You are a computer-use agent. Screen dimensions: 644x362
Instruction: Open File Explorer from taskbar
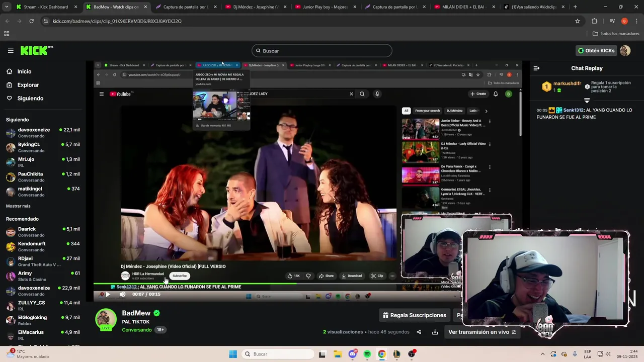(x=338, y=354)
